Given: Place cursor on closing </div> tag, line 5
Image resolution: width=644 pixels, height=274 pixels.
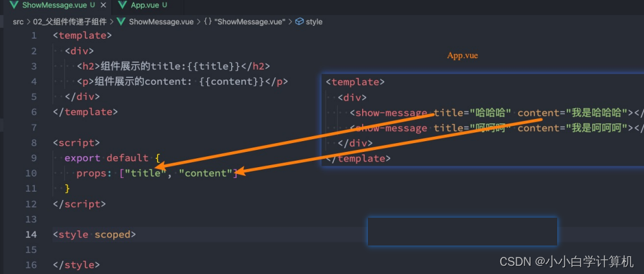Looking at the screenshot, I should [82, 97].
